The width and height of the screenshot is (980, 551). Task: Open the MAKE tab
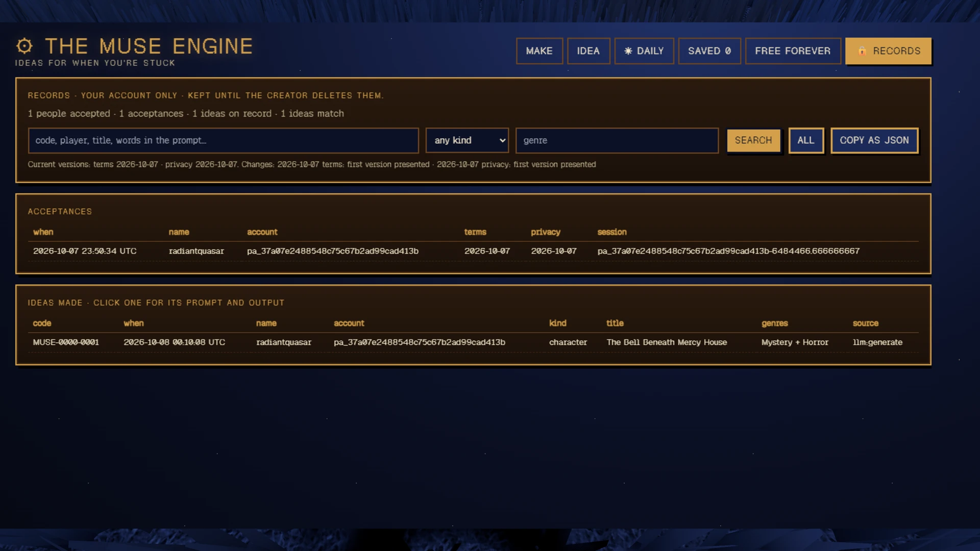click(x=540, y=51)
